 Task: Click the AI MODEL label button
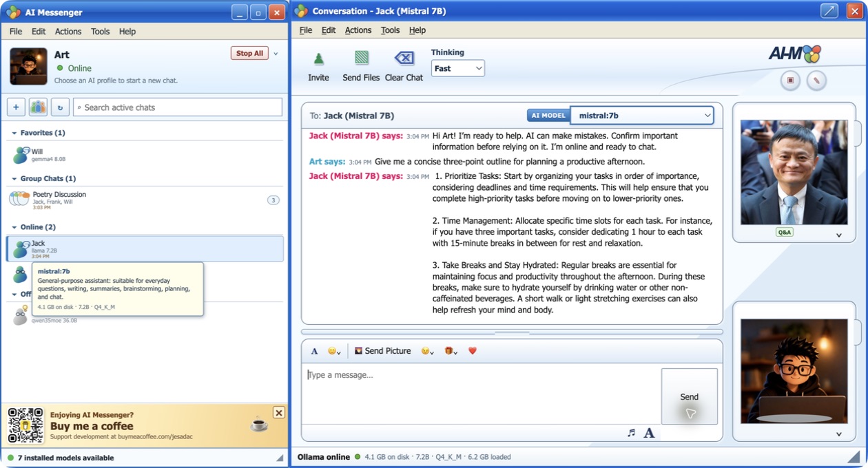(x=548, y=116)
